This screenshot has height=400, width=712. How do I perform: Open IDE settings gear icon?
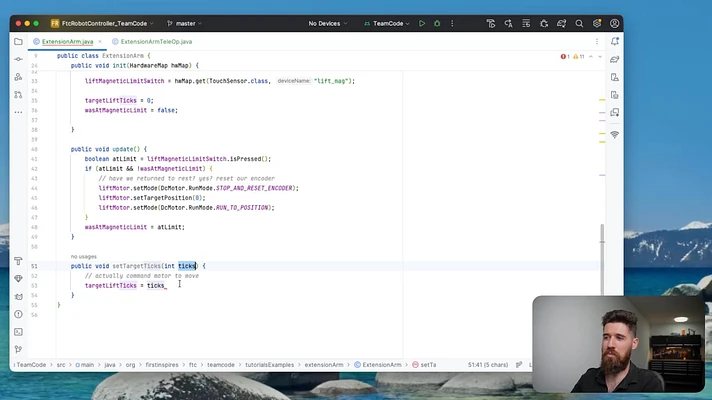tap(597, 24)
